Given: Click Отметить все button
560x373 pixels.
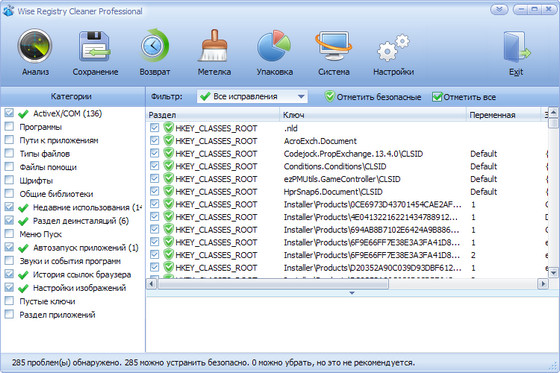Looking at the screenshot, I should coord(464,97).
